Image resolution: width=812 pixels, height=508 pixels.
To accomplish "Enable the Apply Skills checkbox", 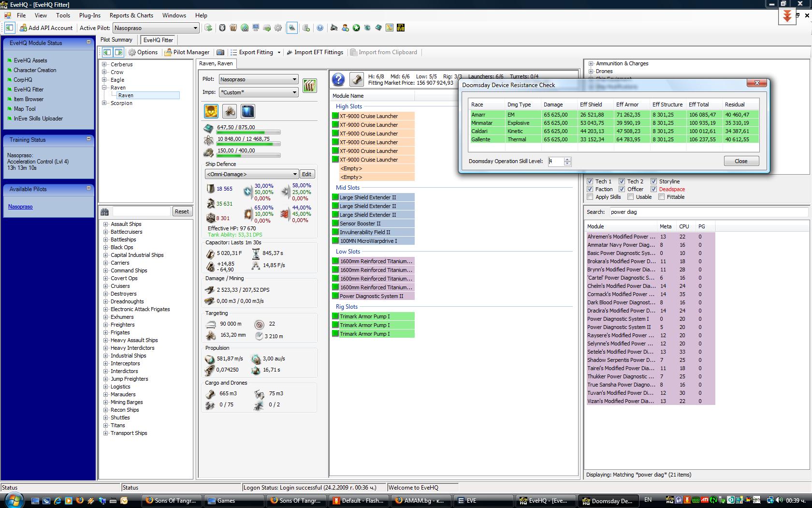I will (590, 197).
